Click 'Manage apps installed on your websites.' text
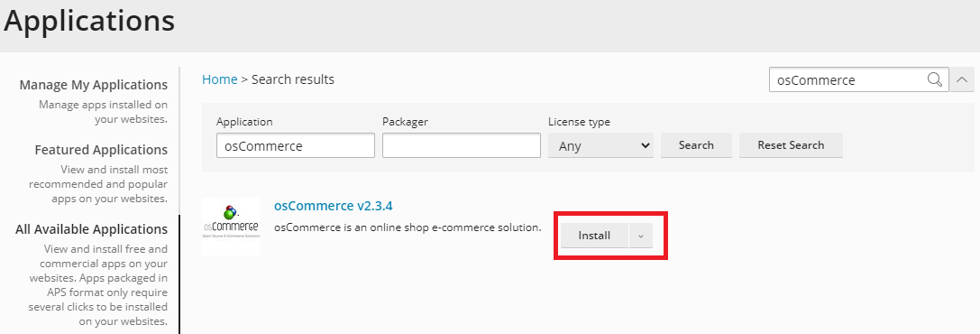Screen dimensions: 980x334 [x=103, y=111]
